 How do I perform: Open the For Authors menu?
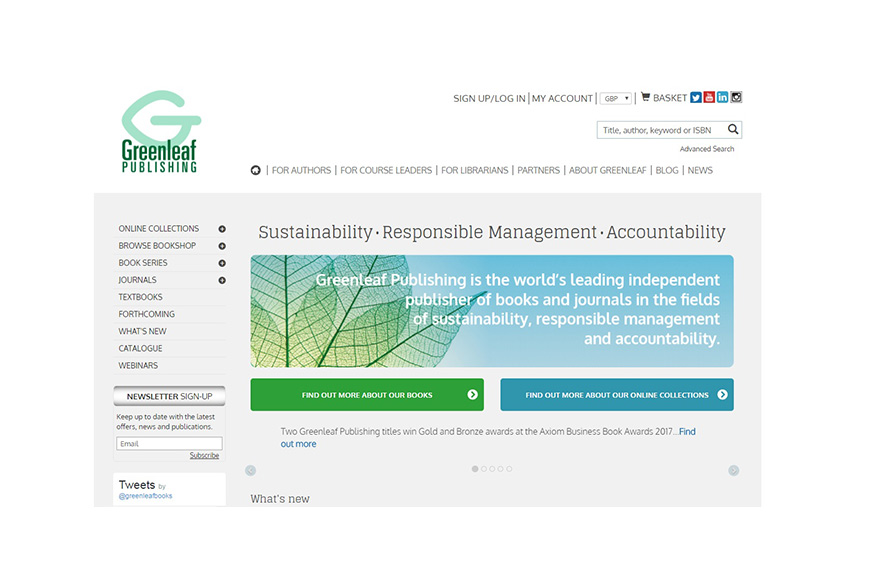click(301, 170)
